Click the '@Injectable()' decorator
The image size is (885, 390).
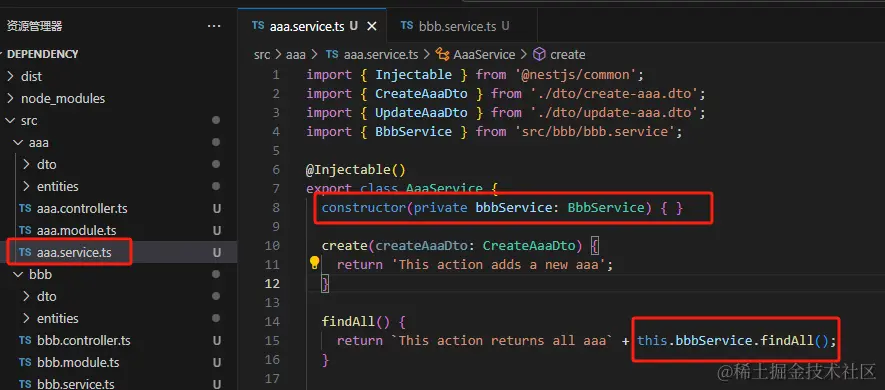point(356,169)
